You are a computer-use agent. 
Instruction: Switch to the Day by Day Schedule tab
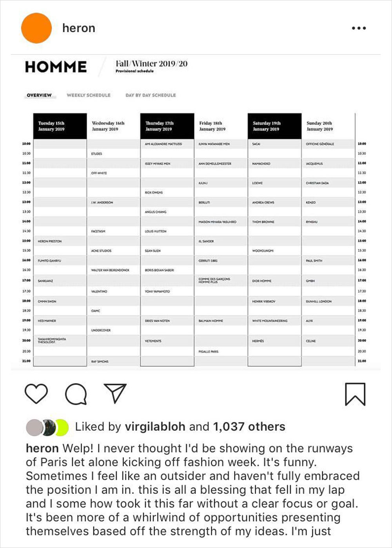(151, 95)
